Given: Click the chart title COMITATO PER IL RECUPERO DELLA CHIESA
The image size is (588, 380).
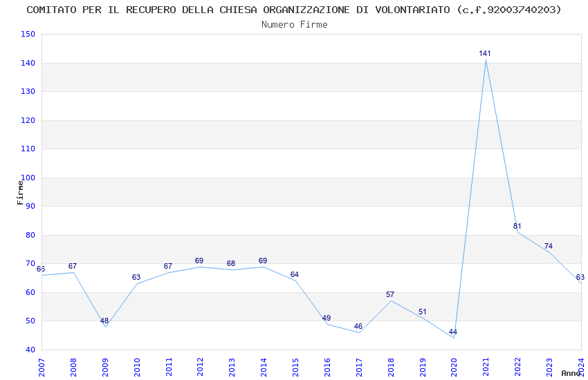Looking at the screenshot, I should coord(294,10).
